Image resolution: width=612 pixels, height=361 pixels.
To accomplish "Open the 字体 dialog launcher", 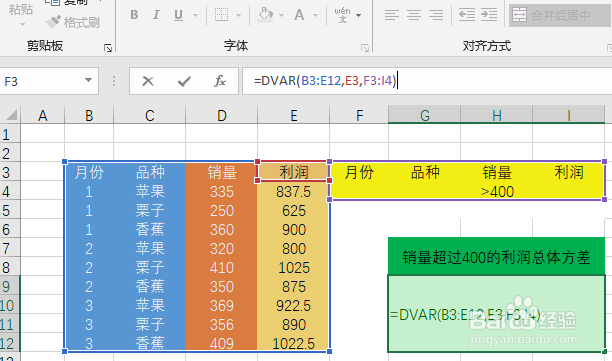I will click(365, 48).
